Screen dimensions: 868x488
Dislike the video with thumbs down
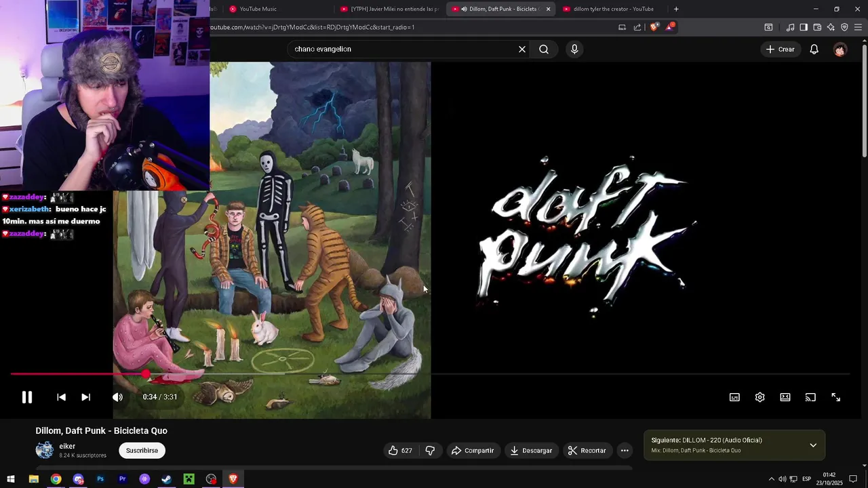point(430,451)
